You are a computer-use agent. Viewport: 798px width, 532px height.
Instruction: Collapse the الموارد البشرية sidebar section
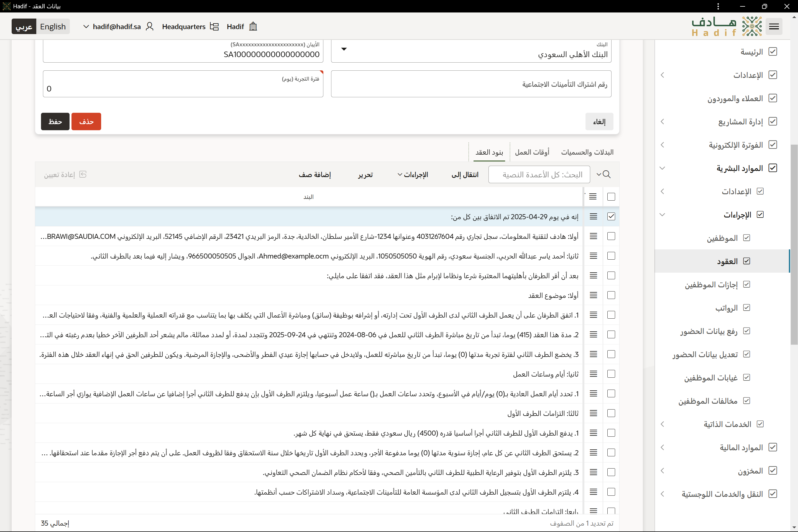[662, 168]
